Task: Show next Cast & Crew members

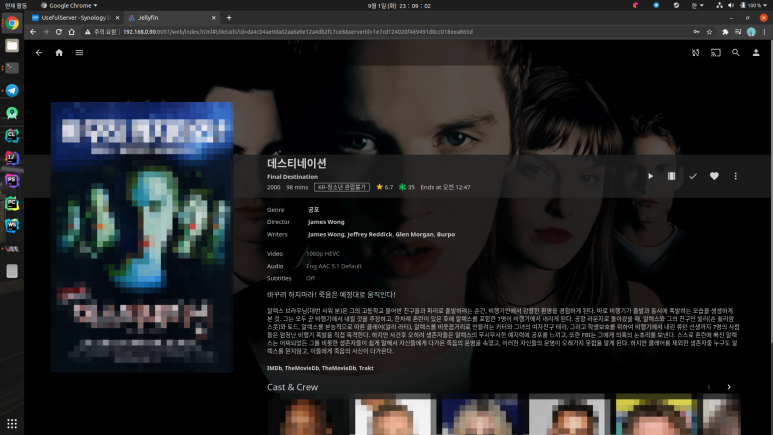Action: click(729, 387)
